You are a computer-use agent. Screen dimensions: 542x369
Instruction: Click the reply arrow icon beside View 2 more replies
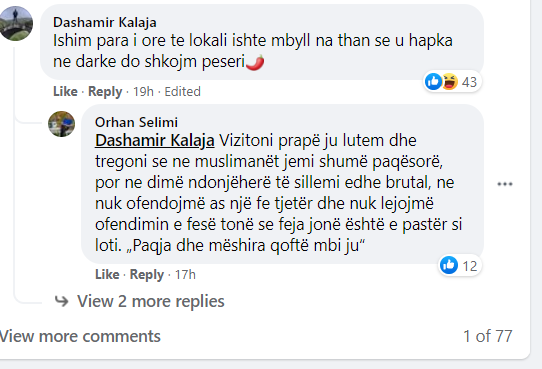tap(62, 301)
